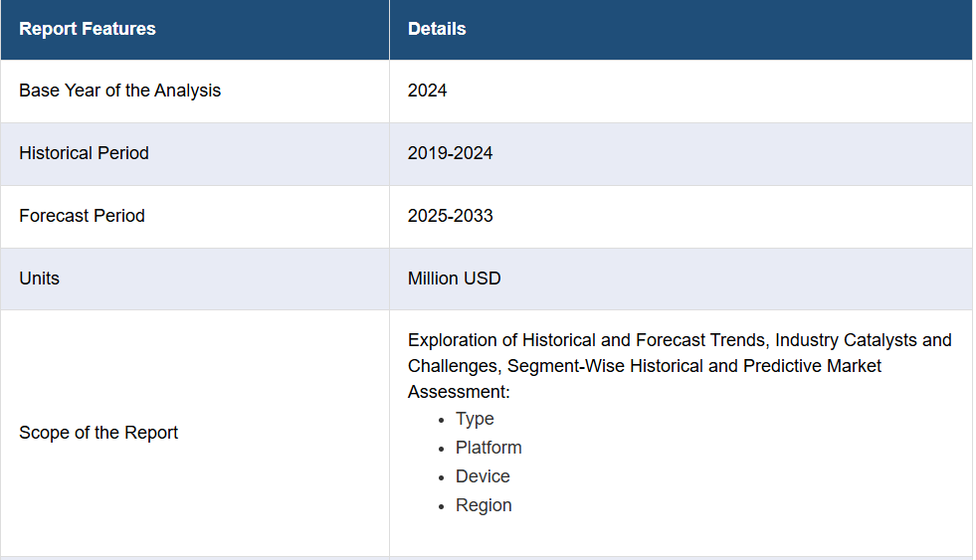Click the Exploration of Historical and Forecast Trends text
This screenshot has width=976, height=560.
[587, 340]
